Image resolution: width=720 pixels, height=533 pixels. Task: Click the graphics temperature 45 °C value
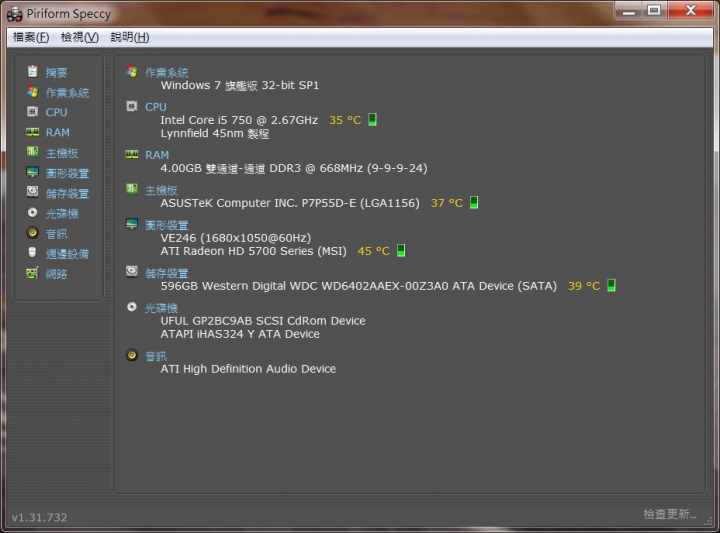point(373,251)
